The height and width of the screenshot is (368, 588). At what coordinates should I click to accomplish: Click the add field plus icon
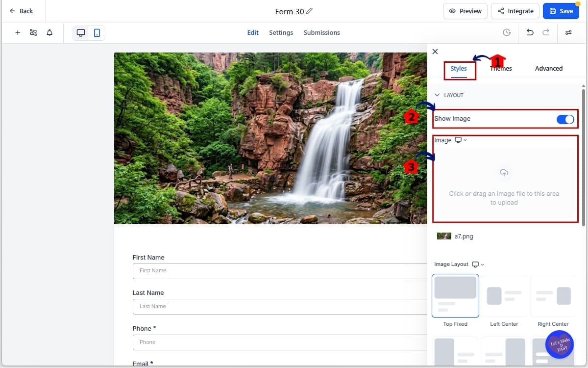tap(18, 32)
